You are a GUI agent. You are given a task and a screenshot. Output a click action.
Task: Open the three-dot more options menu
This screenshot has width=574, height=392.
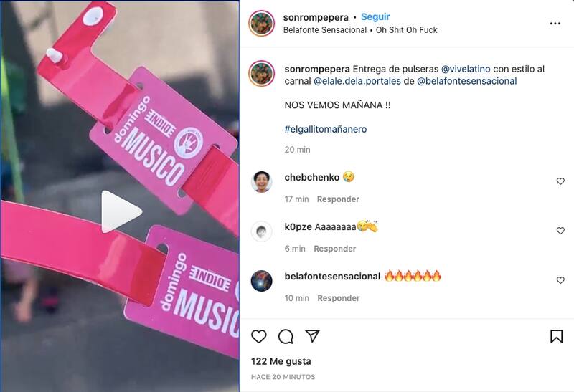click(555, 24)
